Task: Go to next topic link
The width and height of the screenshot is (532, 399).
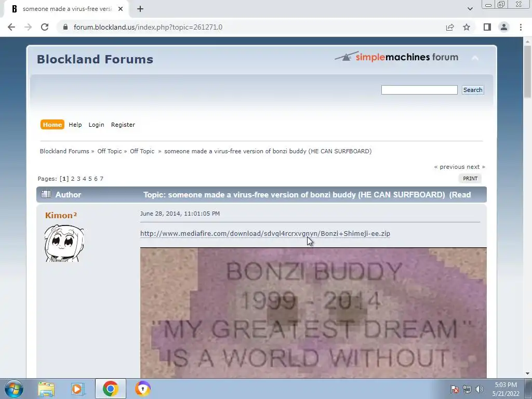Action: 476,167
